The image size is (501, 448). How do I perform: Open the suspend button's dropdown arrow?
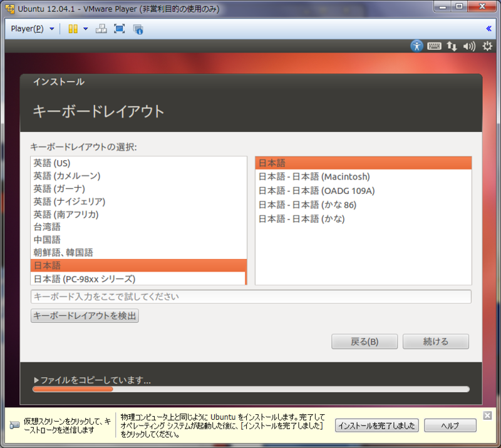pos(86,28)
